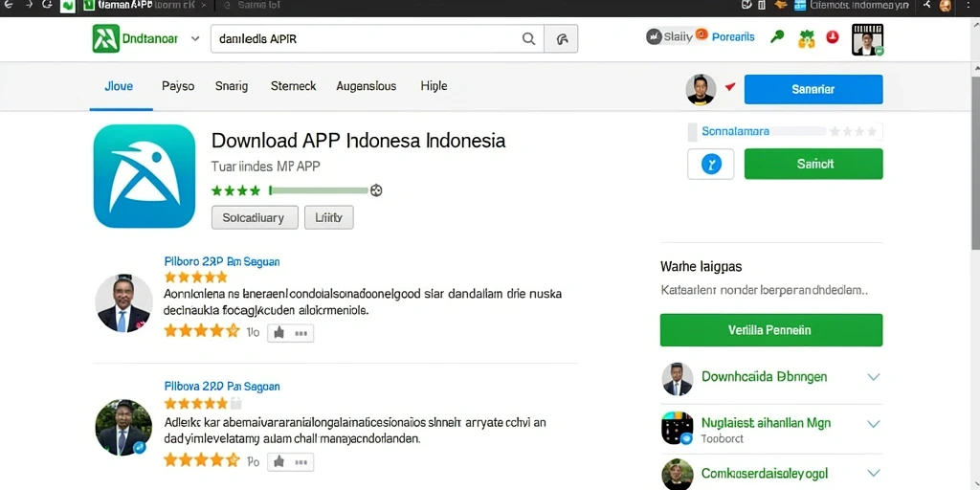Click the yellow-green gift icon in header
The image size is (980, 490).
[x=807, y=38]
